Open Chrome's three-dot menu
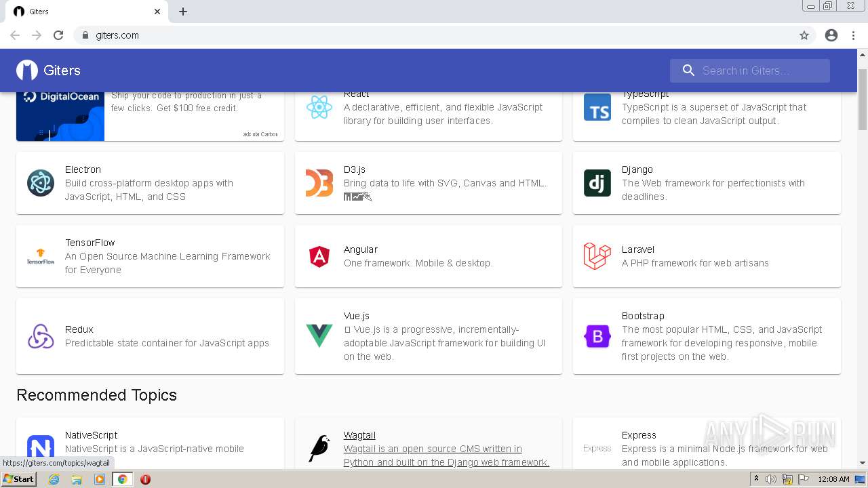Screen dimensions: 868x488 tap(854, 35)
